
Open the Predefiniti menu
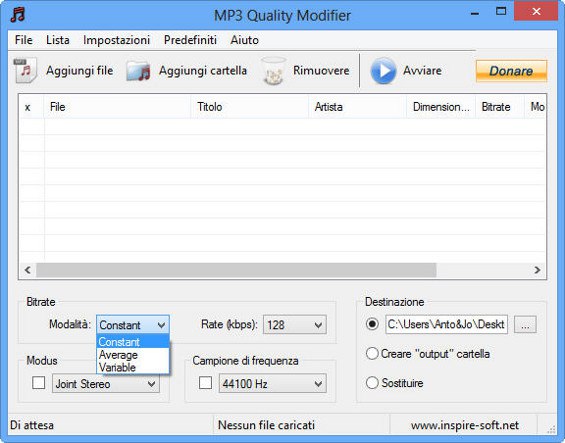coord(190,40)
